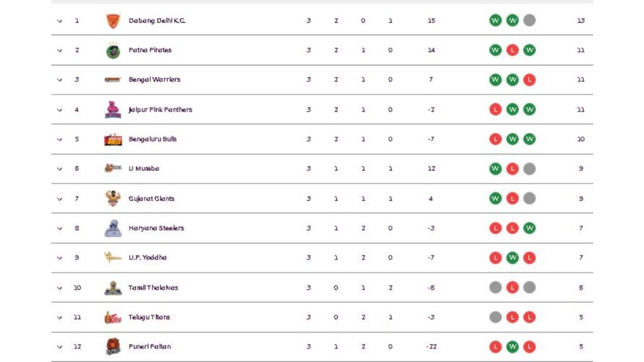Click Bengal Warriors' red loss form badge
The width and height of the screenshot is (644, 362).
pos(530,80)
